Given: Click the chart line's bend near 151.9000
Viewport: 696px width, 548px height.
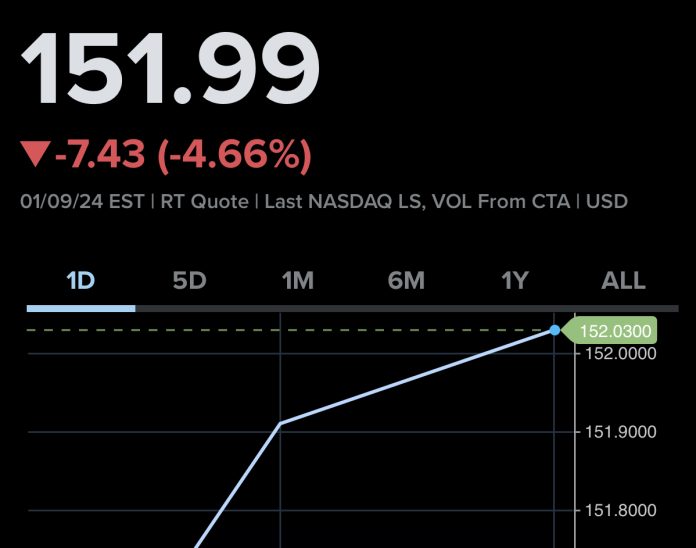Looking at the screenshot, I should 281,423.
